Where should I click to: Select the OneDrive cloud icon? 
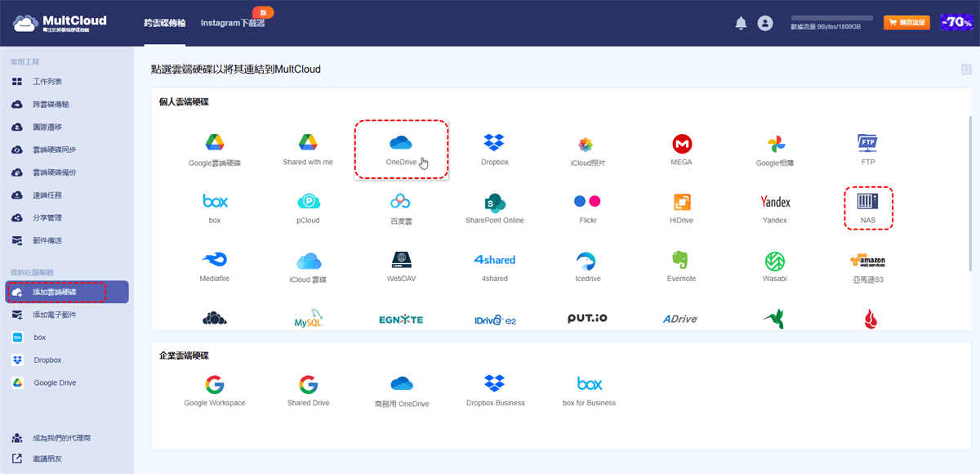coord(401,143)
